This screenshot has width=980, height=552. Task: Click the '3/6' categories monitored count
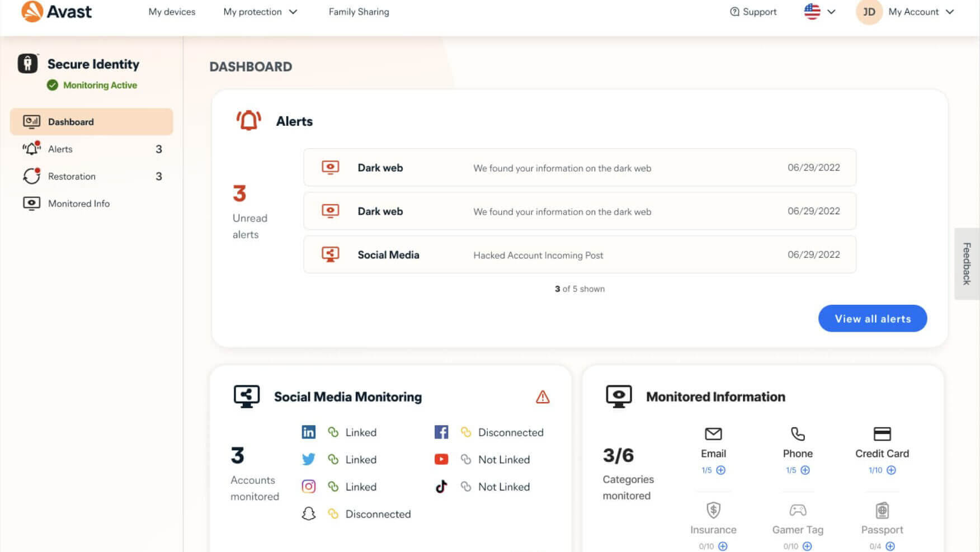618,455
